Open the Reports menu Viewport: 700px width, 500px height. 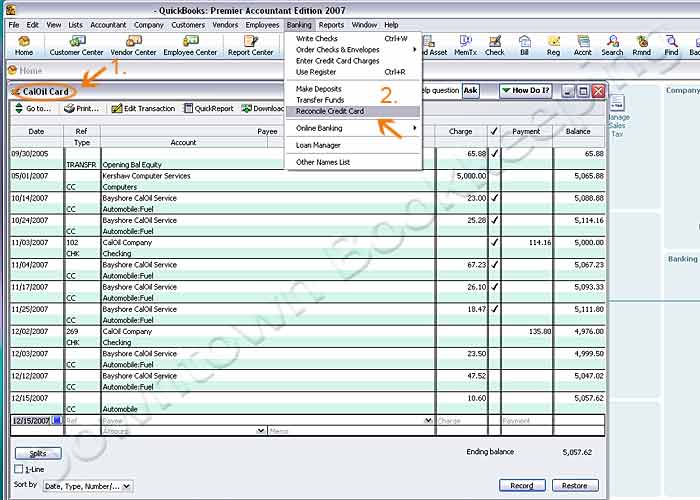coord(331,25)
